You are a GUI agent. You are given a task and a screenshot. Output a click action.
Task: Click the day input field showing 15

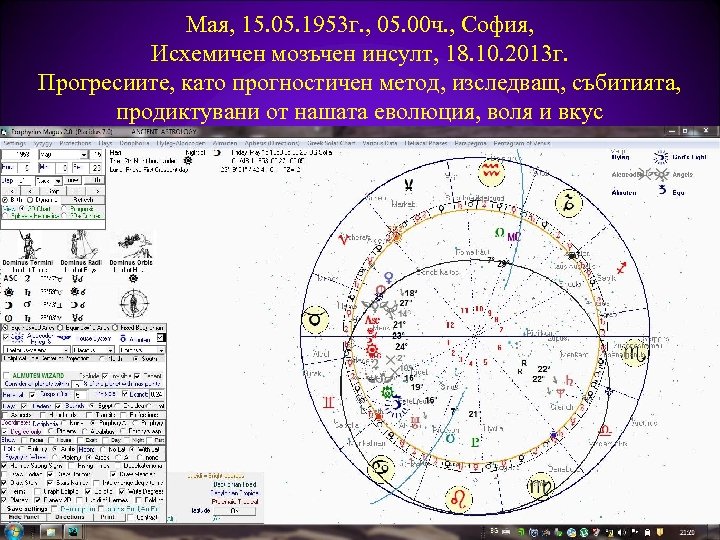click(97, 155)
